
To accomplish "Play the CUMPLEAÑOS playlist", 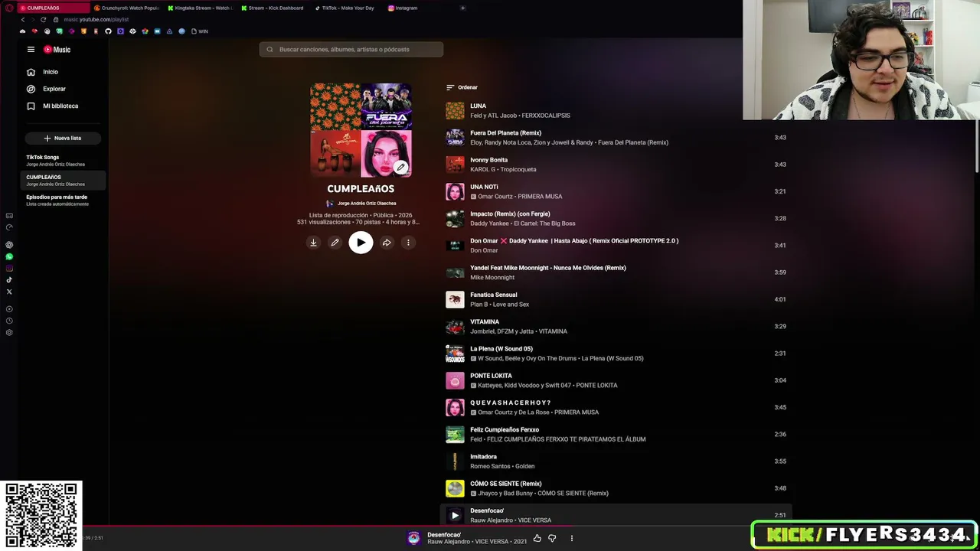I will (361, 243).
